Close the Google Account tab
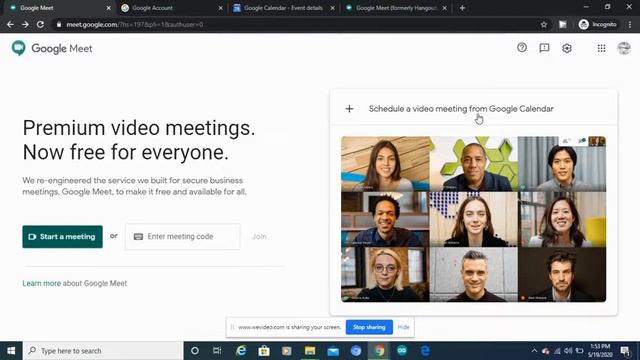The width and height of the screenshot is (640, 360). click(220, 8)
